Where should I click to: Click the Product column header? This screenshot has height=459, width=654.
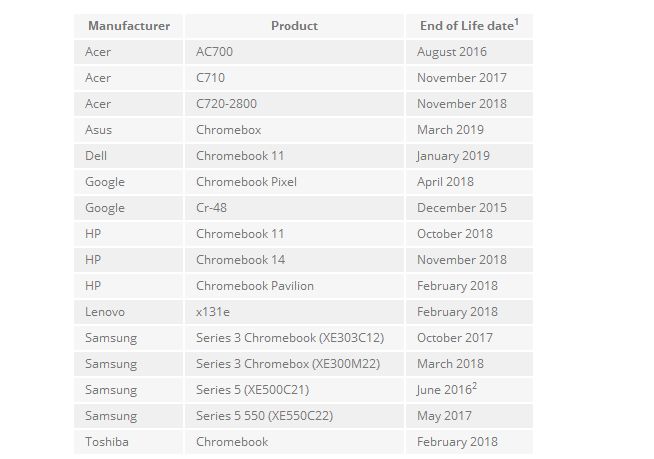tap(294, 26)
